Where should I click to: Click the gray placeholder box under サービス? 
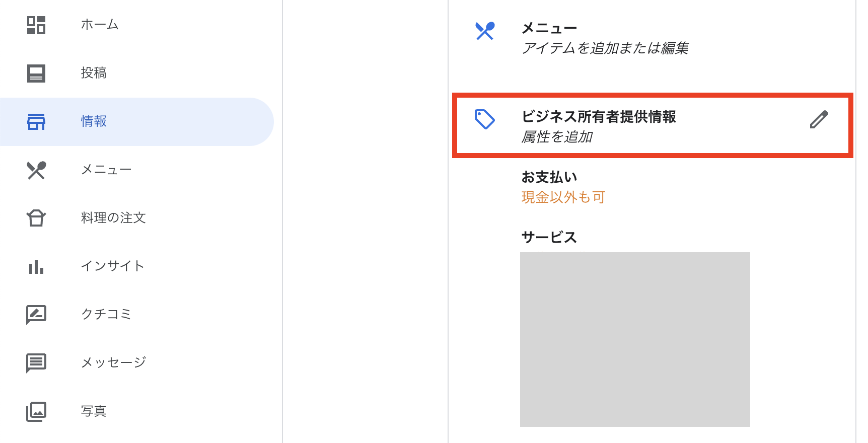point(635,340)
